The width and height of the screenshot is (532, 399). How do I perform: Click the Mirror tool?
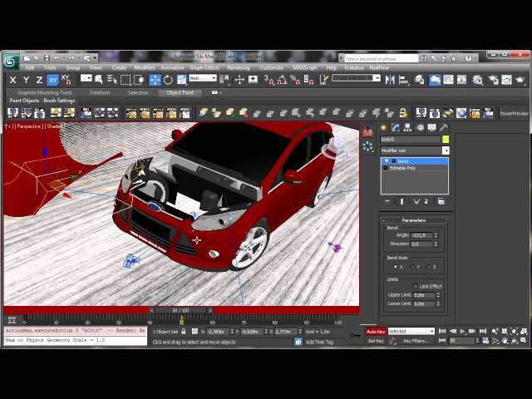pyautogui.click(x=390, y=80)
